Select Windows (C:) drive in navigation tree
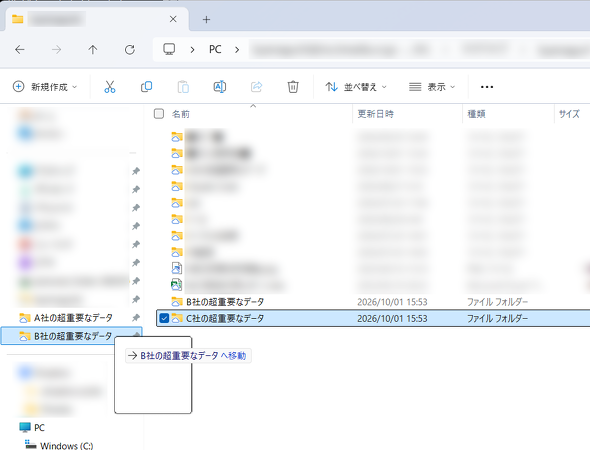 (66, 446)
